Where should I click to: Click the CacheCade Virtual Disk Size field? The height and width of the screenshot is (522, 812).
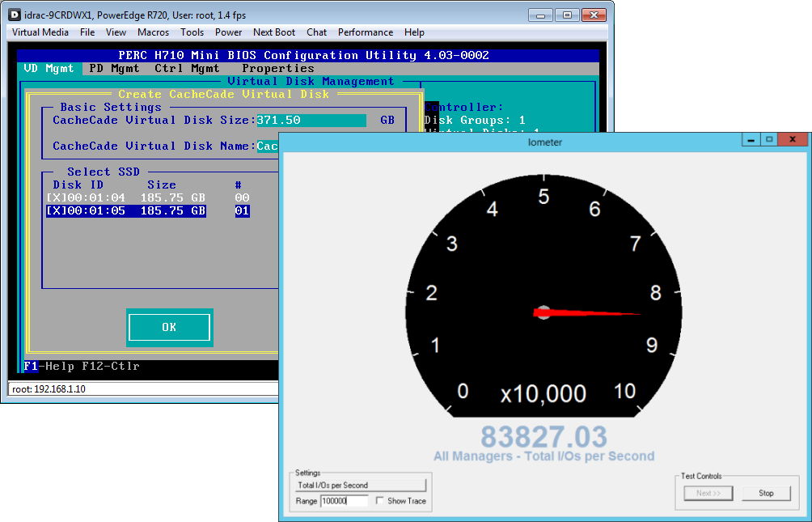click(311, 121)
